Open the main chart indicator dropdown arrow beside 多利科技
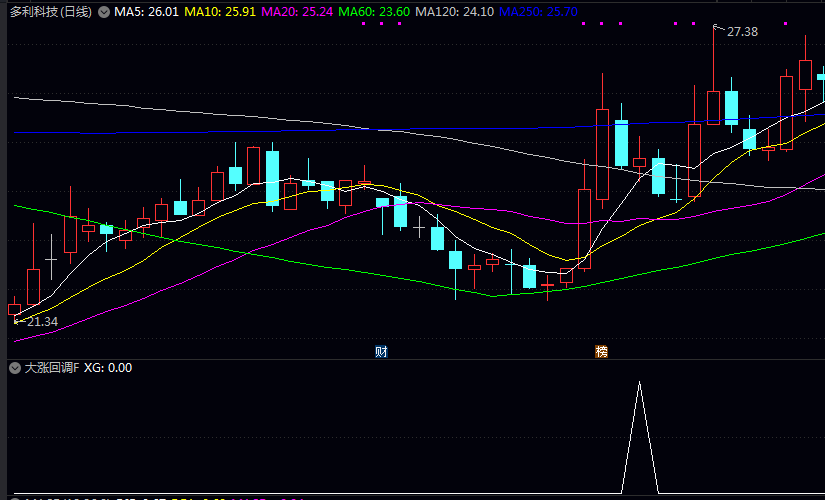This screenshot has width=825, height=500. (x=103, y=12)
